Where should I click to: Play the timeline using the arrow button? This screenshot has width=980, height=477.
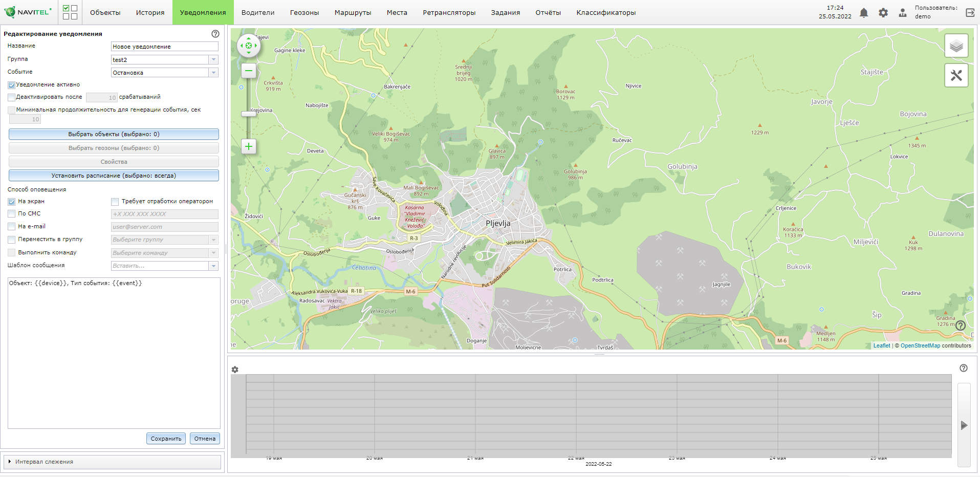coord(964,425)
